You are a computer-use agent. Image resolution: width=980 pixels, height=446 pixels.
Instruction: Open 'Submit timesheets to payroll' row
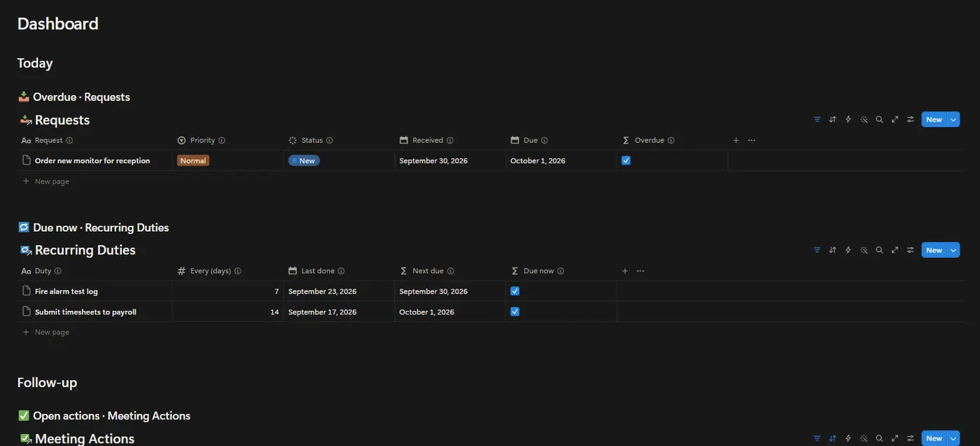coord(85,312)
